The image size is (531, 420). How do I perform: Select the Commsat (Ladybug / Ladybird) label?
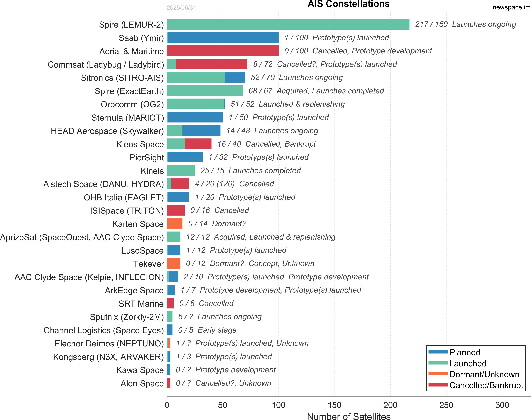pyautogui.click(x=106, y=64)
